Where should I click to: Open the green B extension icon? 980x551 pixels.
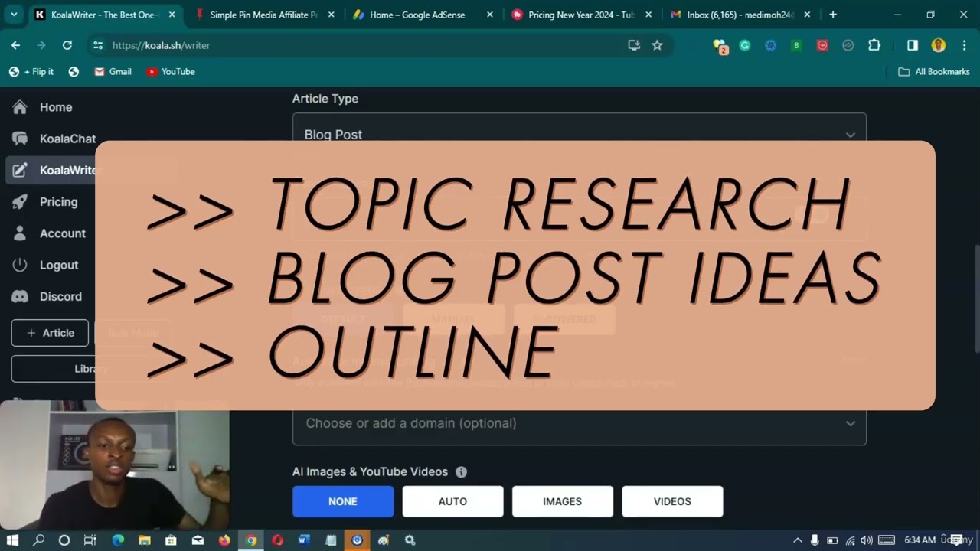[x=796, y=45]
